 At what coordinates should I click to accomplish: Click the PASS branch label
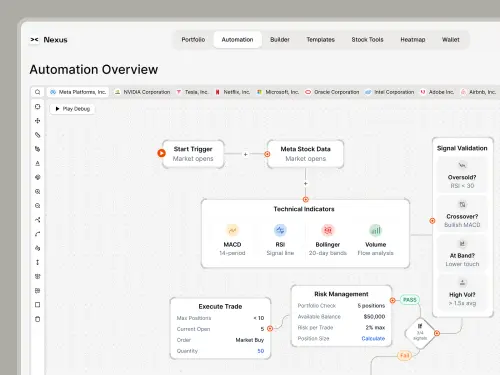[410, 300]
